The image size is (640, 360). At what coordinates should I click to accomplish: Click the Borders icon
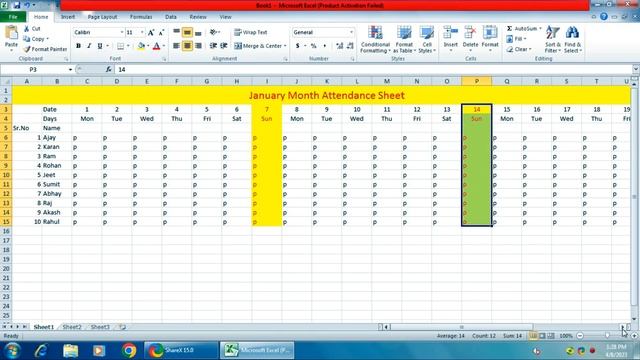tap(120, 46)
